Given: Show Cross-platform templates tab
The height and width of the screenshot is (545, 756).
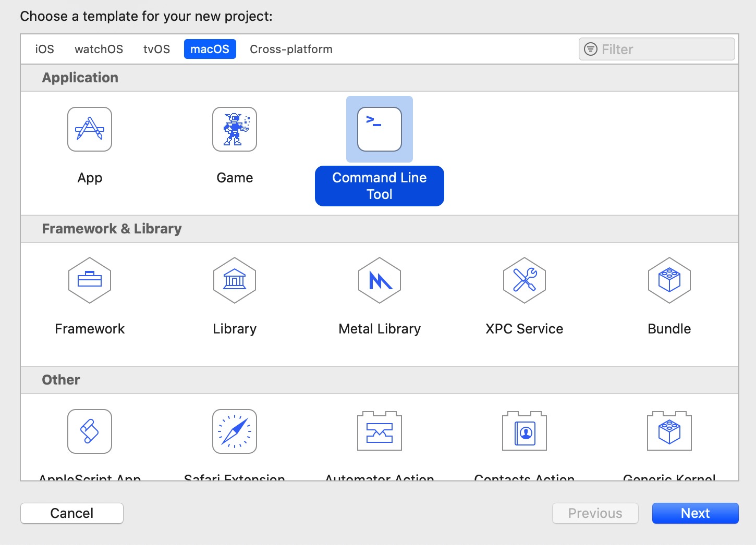Looking at the screenshot, I should (291, 49).
